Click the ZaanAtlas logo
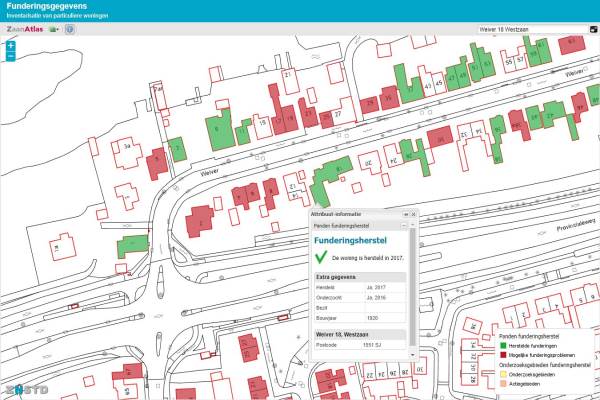Screen dimensions: 600x400 [24, 30]
